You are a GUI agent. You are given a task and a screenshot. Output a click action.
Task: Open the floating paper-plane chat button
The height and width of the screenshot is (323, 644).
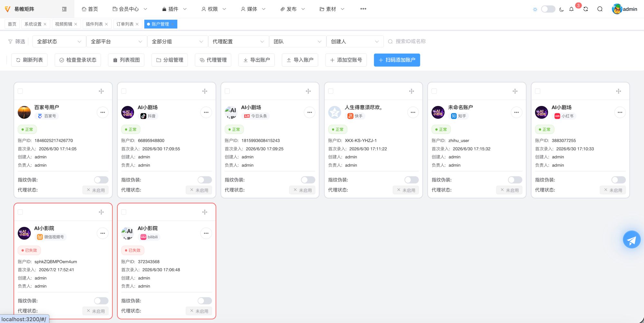click(x=632, y=240)
